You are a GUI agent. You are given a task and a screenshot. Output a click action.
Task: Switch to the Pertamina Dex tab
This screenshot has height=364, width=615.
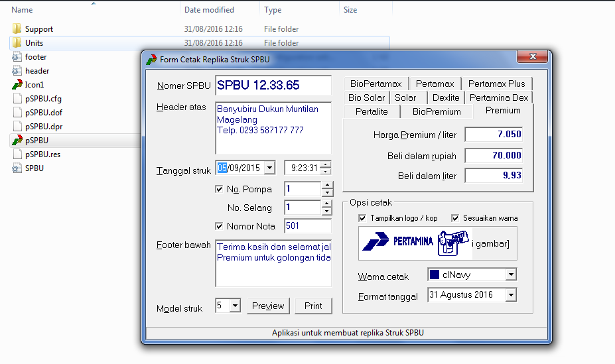(498, 97)
